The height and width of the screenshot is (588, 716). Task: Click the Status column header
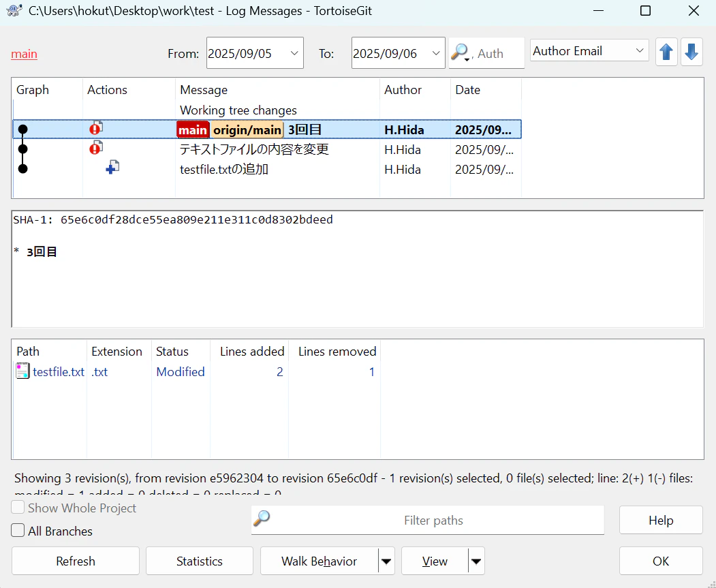(x=181, y=352)
